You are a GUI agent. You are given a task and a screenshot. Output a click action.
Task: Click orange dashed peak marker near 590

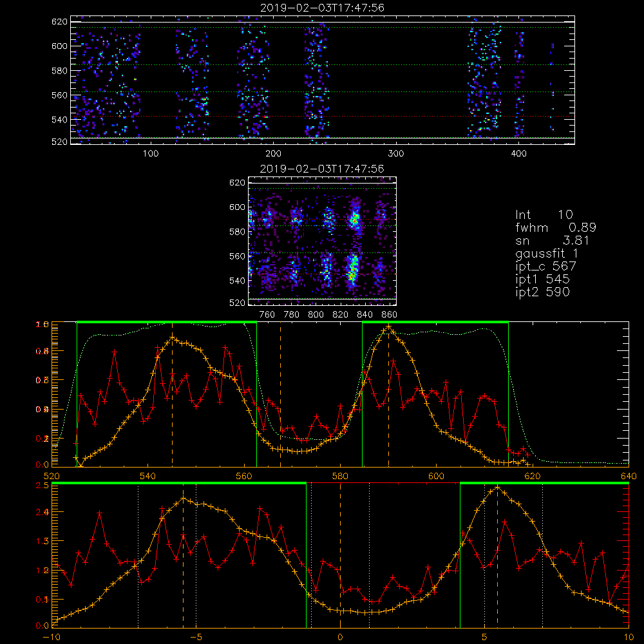[388, 394]
